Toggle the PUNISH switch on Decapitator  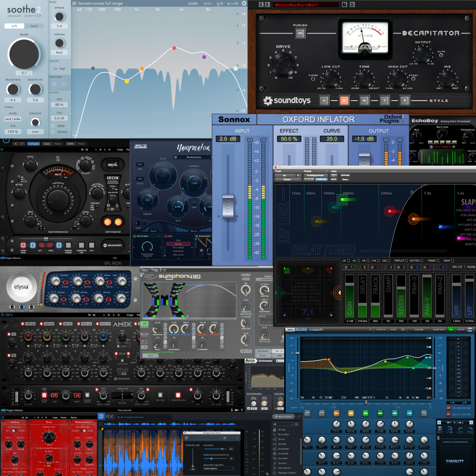tap(300, 33)
